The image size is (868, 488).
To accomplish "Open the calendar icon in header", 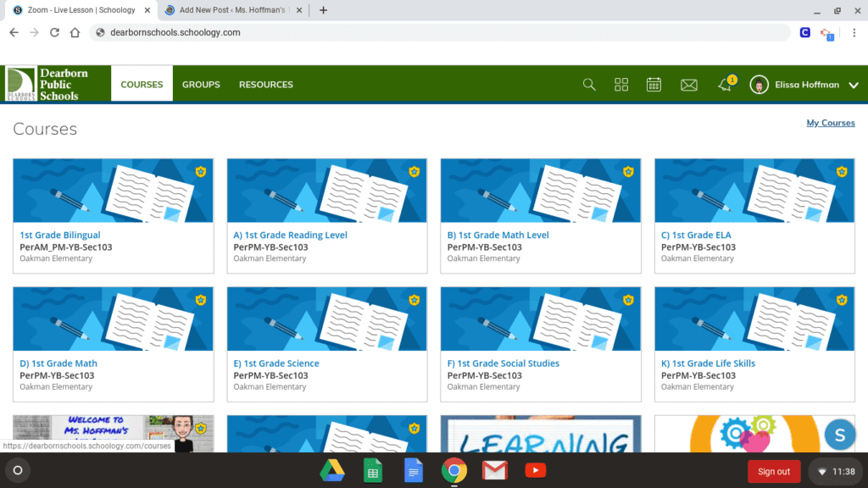I will click(x=654, y=85).
